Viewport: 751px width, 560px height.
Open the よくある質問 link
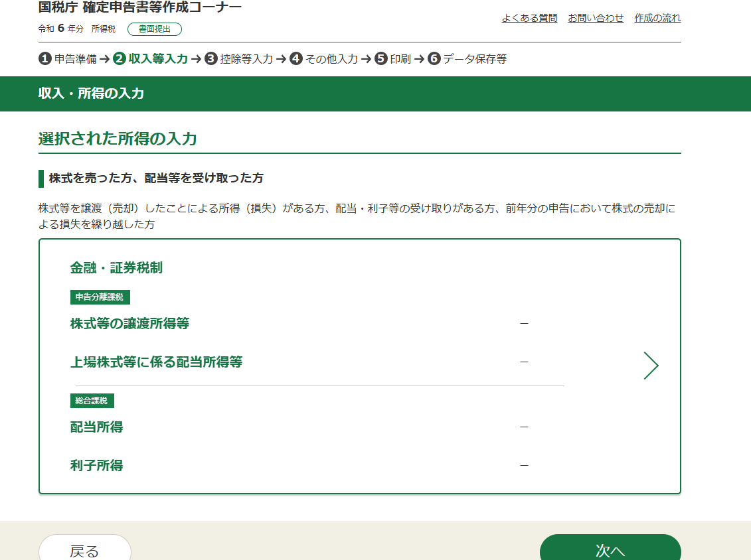pyautogui.click(x=529, y=18)
